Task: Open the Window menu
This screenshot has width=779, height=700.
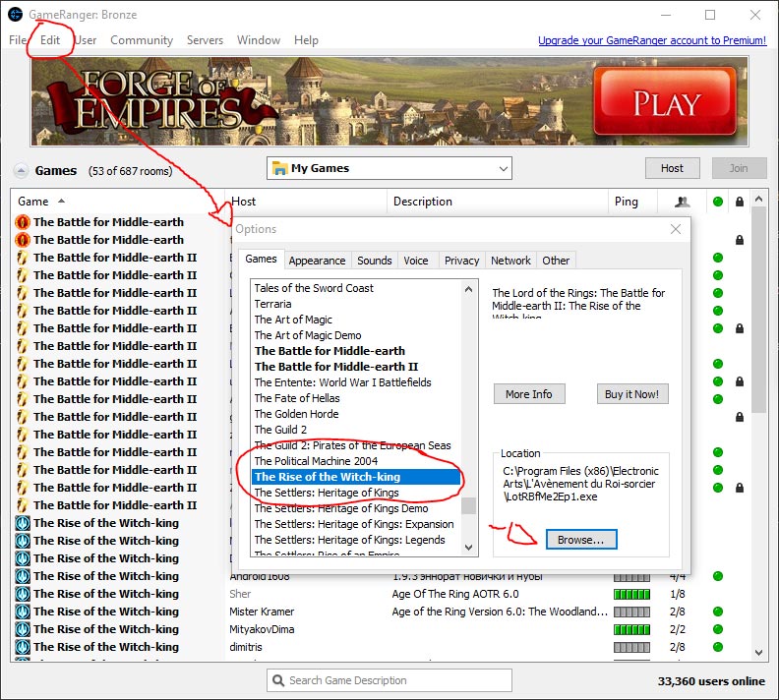Action: (x=259, y=40)
